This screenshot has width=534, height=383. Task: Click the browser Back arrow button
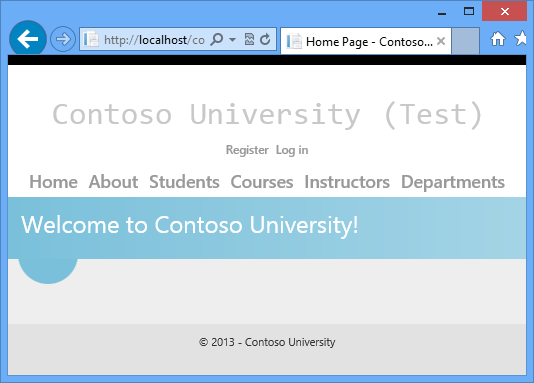click(28, 39)
